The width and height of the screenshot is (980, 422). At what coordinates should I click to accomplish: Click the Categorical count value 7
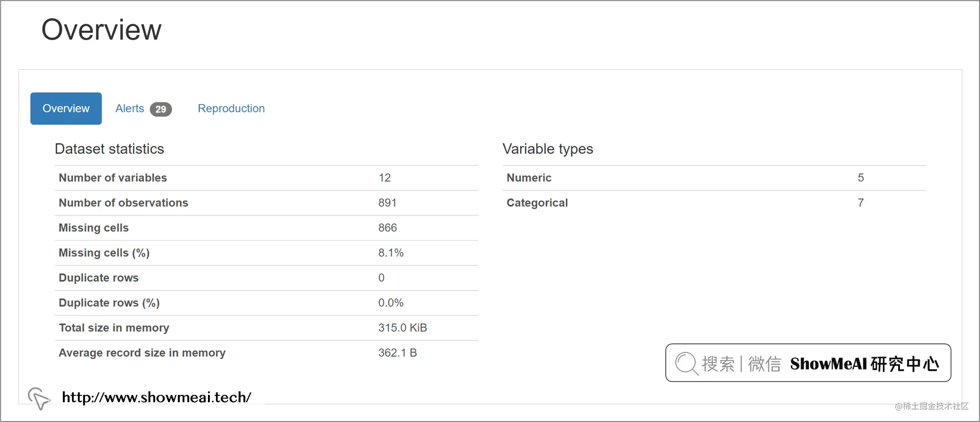tap(861, 203)
